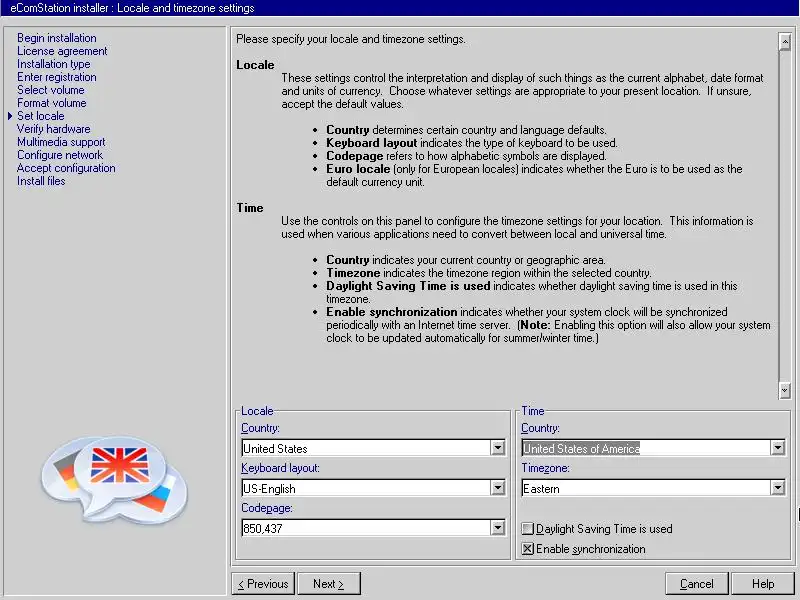Click the 850,437 codepage field

366,528
